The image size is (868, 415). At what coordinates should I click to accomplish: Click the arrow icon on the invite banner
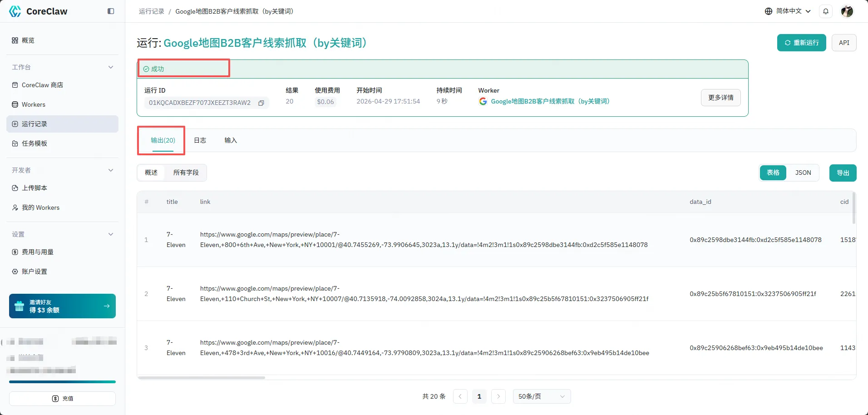click(x=107, y=306)
